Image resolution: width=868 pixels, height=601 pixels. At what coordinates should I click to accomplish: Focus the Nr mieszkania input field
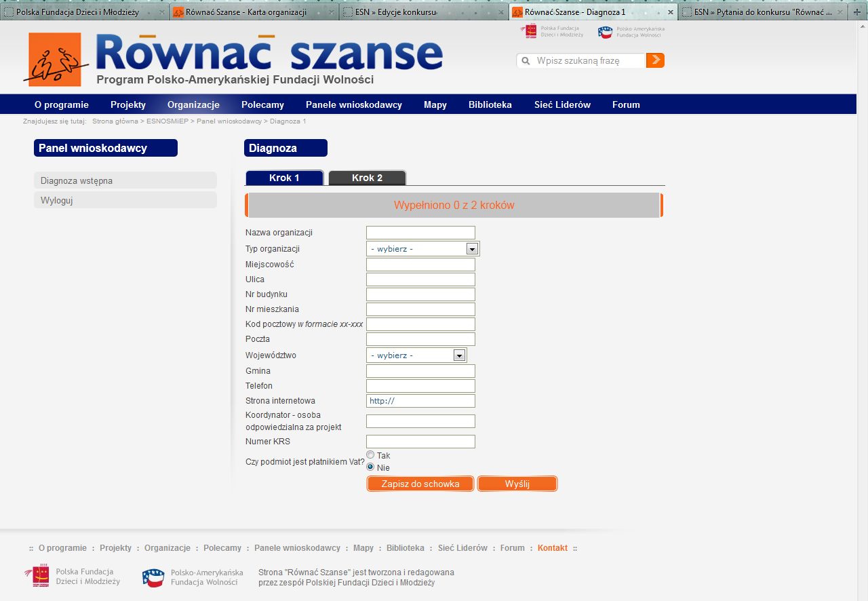pos(420,309)
